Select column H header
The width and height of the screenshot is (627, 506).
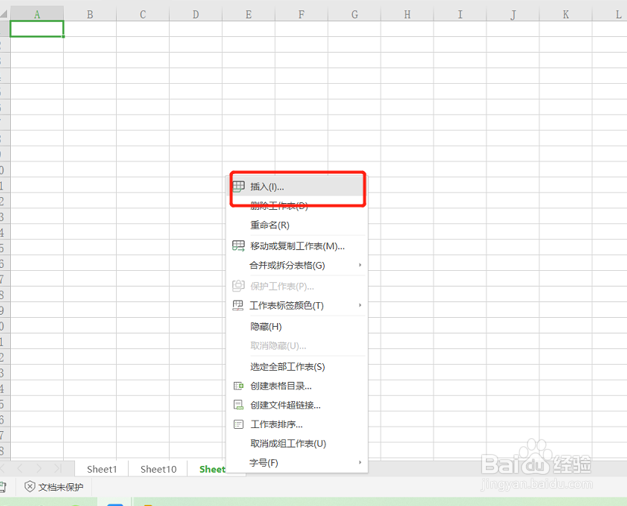click(x=407, y=14)
